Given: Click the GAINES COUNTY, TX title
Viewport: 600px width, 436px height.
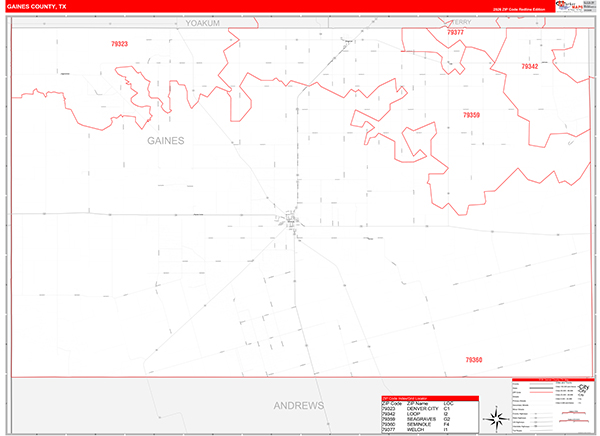Looking at the screenshot, I should 36,7.
